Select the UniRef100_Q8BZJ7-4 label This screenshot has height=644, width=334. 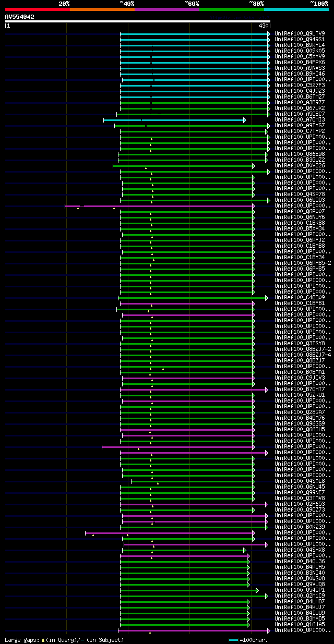click(303, 355)
